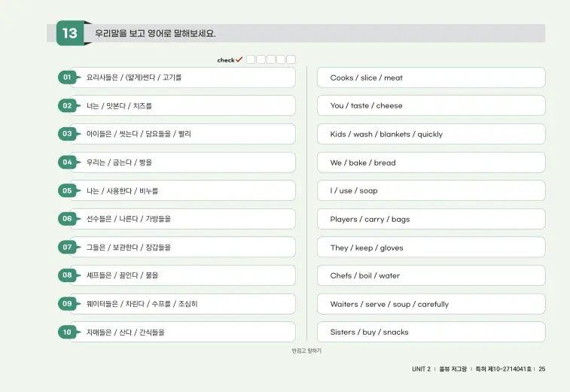Click the green 07 number badge
This screenshot has width=570, height=392.
(67, 248)
